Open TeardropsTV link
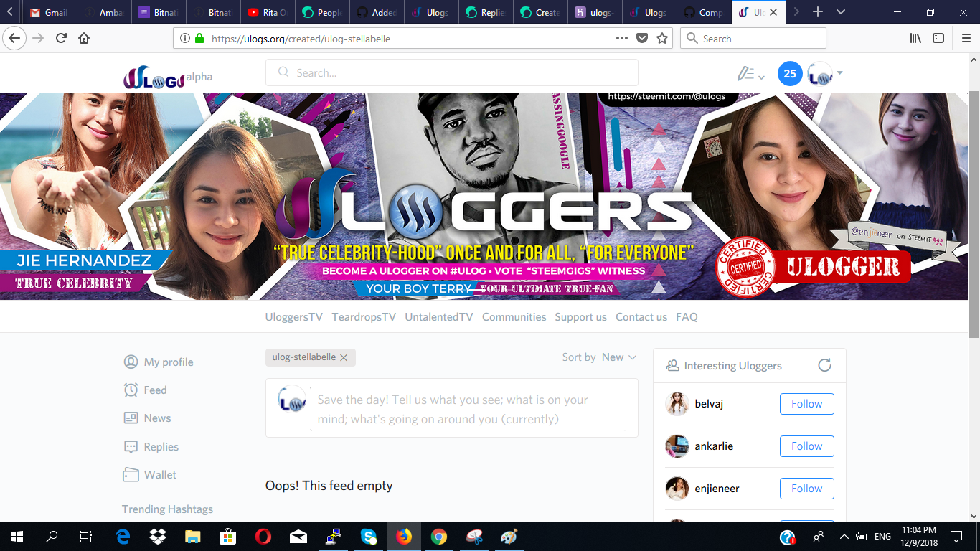Screen dimensions: 980x551 pyautogui.click(x=364, y=316)
